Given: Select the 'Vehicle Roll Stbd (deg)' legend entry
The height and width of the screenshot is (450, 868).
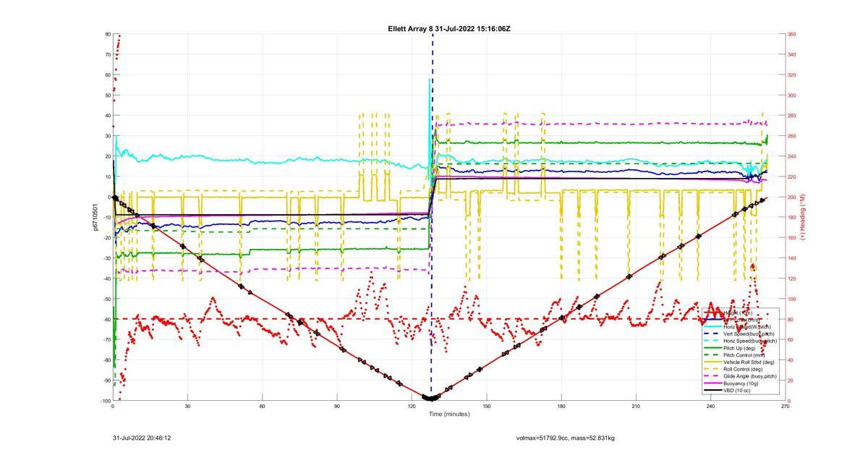Looking at the screenshot, I should click(739, 362).
